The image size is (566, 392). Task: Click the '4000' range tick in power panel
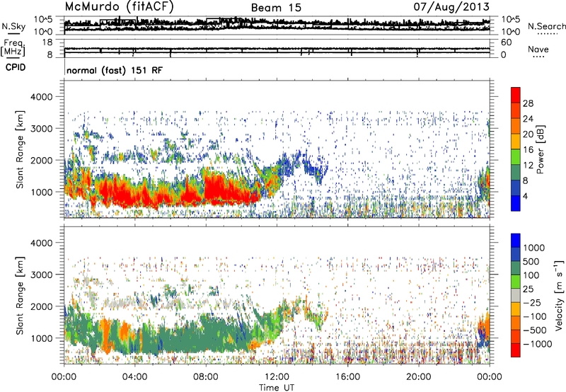[x=41, y=97]
